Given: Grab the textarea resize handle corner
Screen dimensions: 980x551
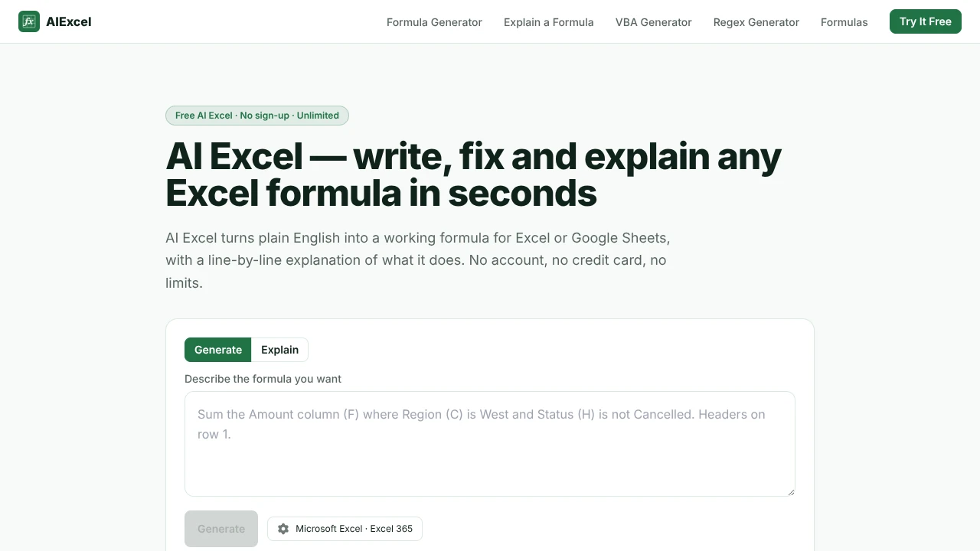Looking at the screenshot, I should pyautogui.click(x=790, y=491).
